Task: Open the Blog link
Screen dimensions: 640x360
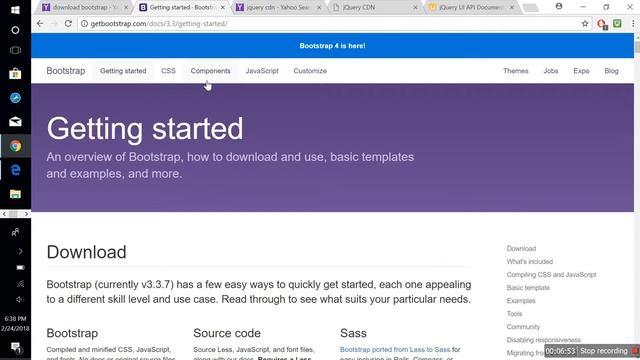Action: [611, 71]
